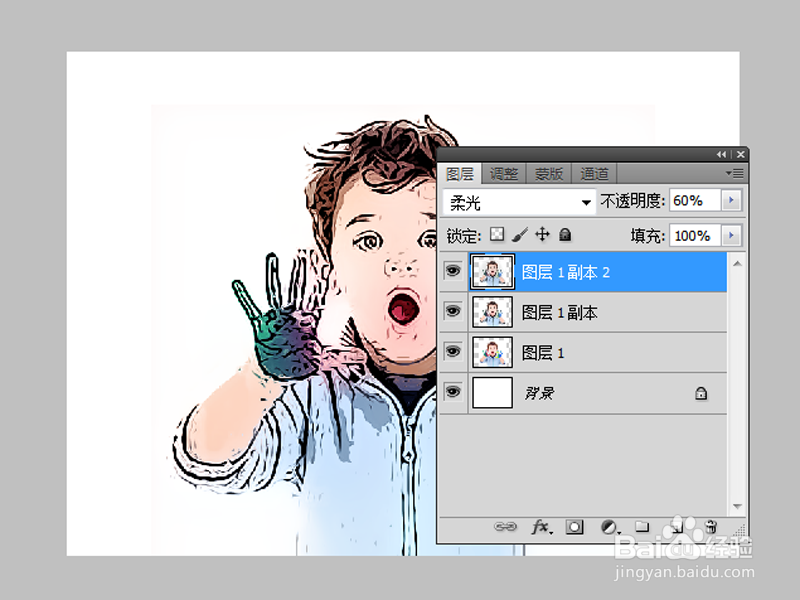
Task: Toggle visibility of 图层 1 副本 2
Action: (453, 271)
